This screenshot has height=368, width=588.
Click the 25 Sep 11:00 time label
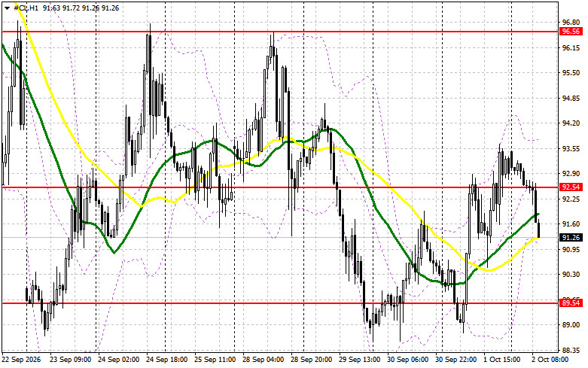(215, 360)
